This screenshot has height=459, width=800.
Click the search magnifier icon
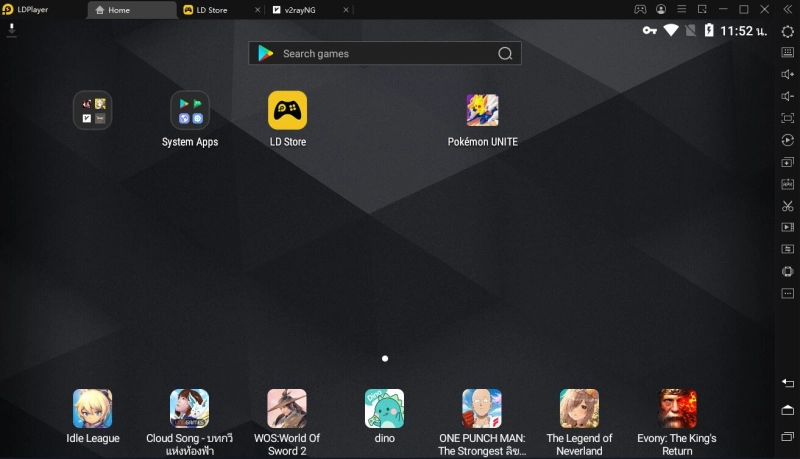(505, 54)
